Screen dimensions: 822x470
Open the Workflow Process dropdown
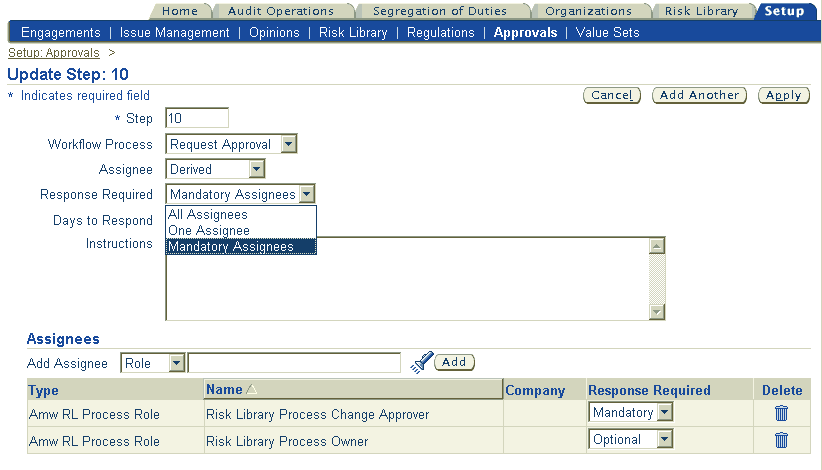click(231, 144)
